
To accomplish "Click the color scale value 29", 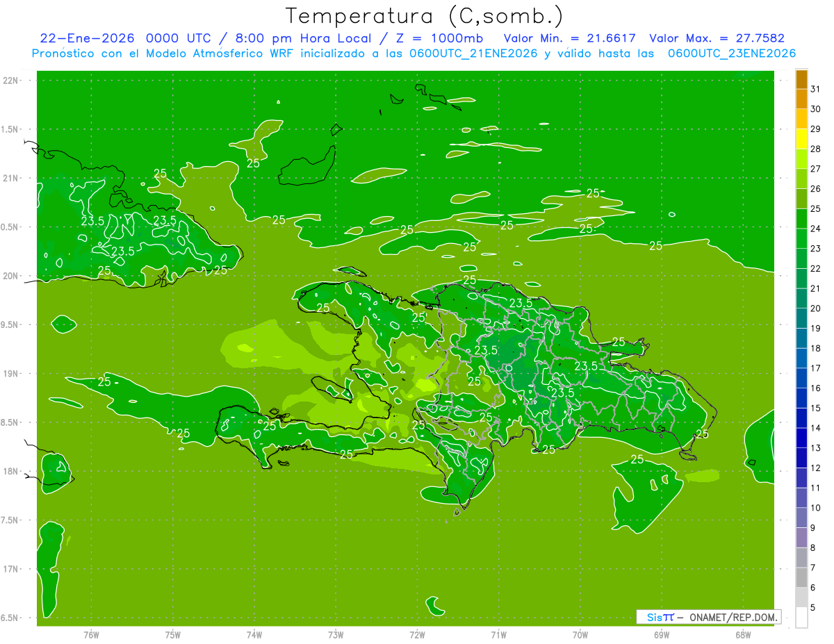I will click(x=815, y=129).
